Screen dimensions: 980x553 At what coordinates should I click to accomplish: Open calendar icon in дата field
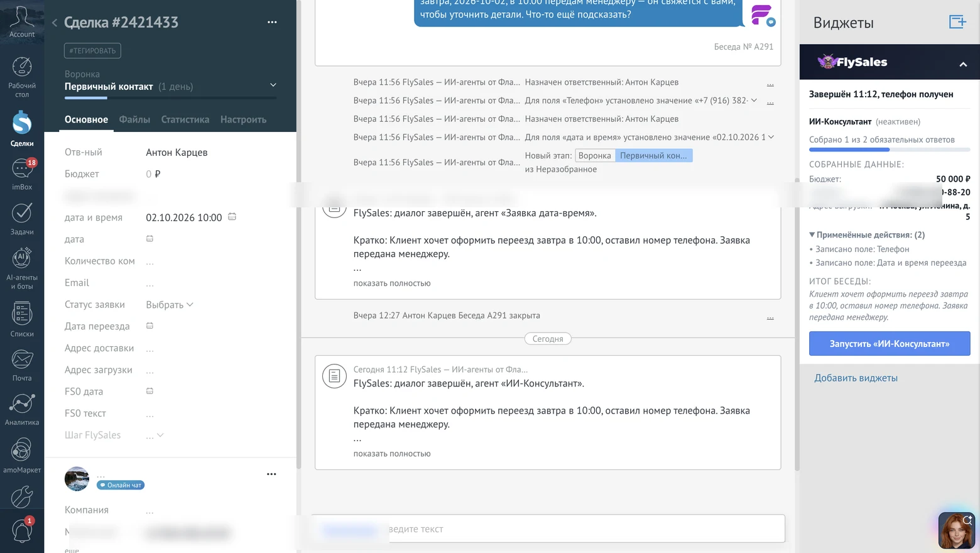[x=150, y=239]
